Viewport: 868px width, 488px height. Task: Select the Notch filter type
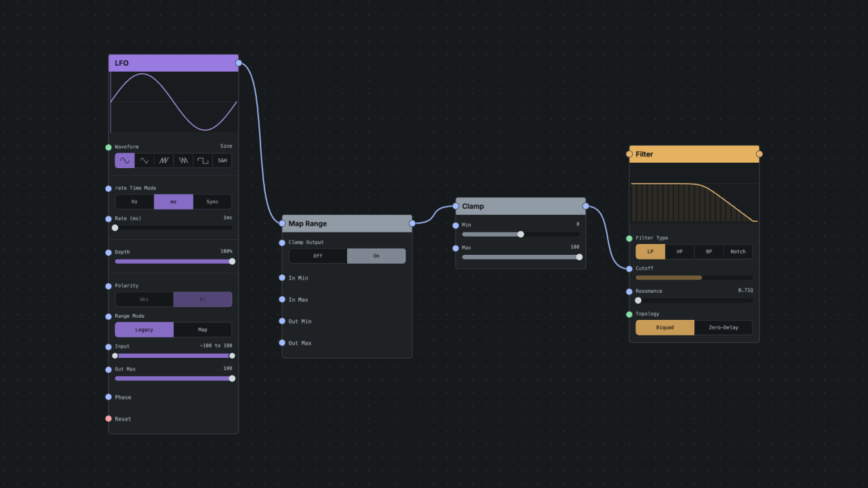pyautogui.click(x=738, y=252)
